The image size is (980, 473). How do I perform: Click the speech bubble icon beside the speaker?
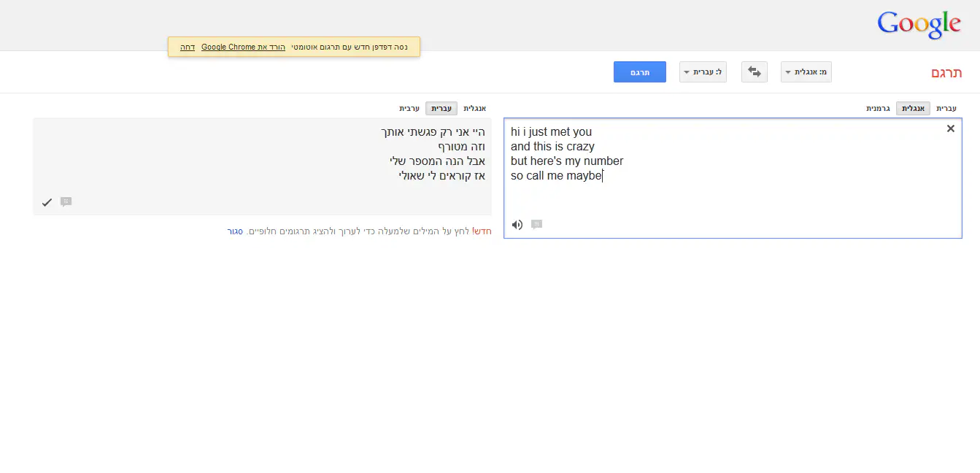tap(536, 225)
